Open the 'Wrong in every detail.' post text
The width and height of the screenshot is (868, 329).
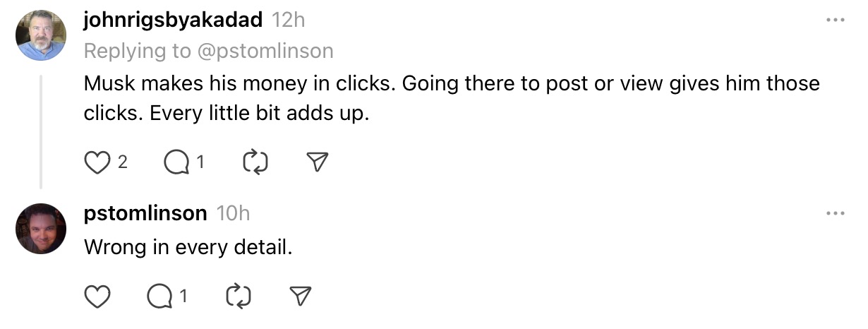pyautogui.click(x=188, y=248)
